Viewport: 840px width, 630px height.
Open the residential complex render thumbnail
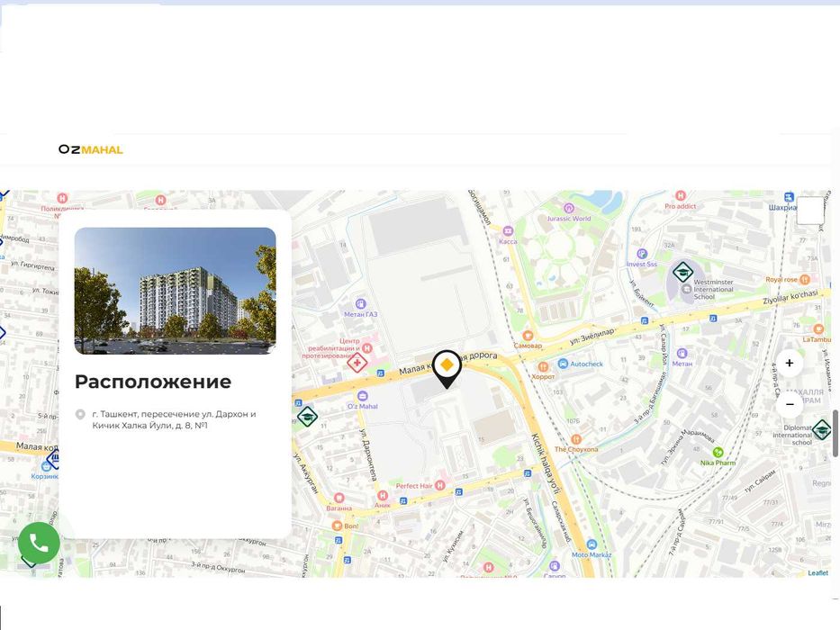point(176,291)
